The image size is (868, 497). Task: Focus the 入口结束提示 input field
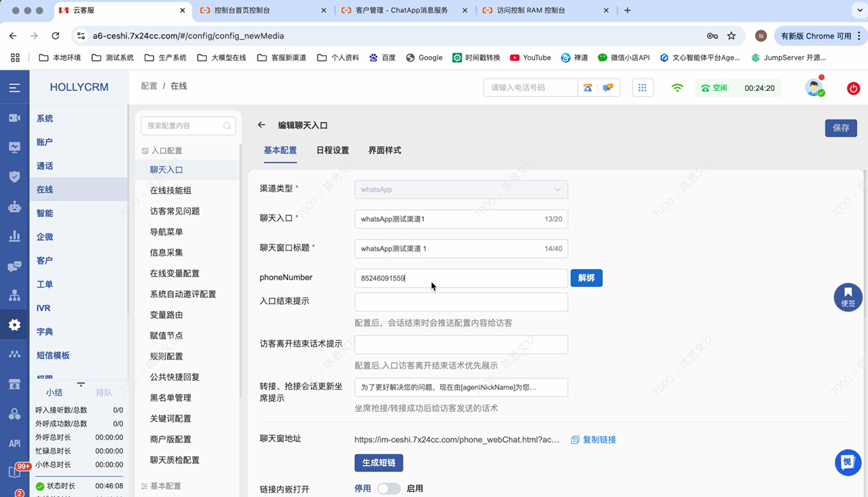tap(461, 302)
